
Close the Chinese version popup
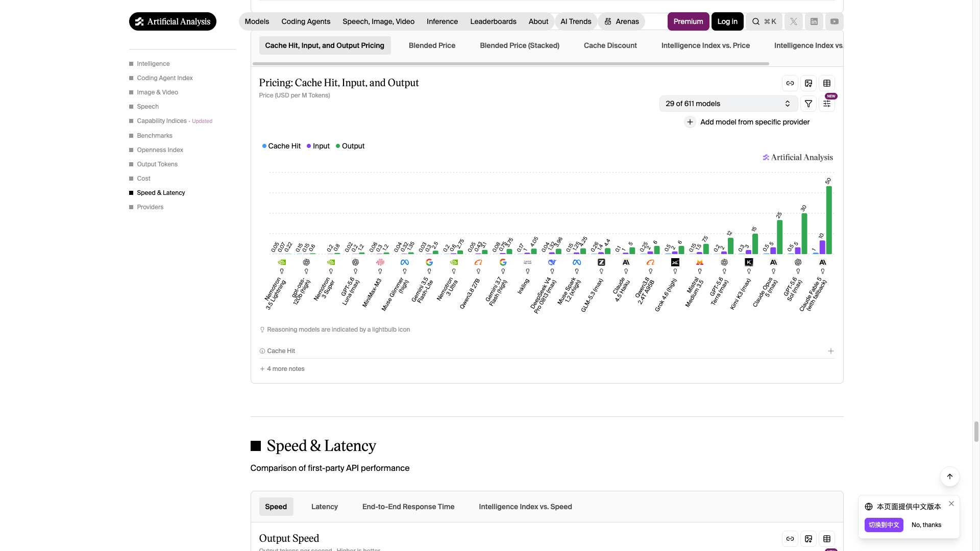(x=951, y=504)
